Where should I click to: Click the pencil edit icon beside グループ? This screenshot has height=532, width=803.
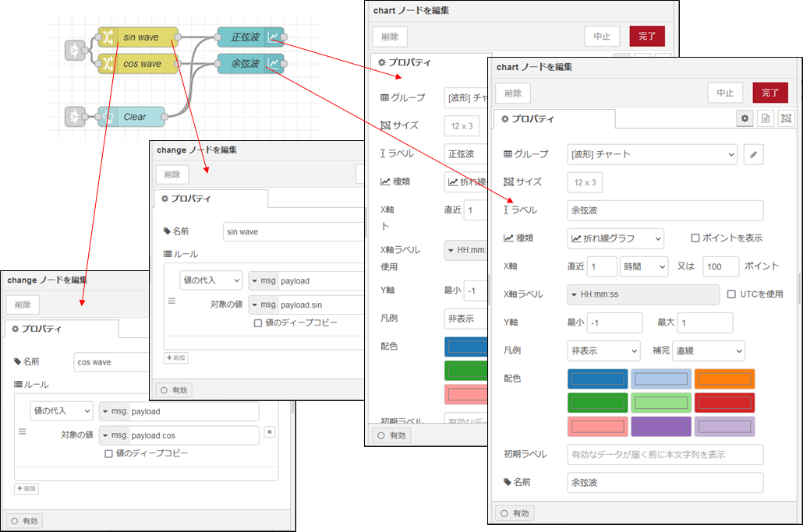click(753, 154)
